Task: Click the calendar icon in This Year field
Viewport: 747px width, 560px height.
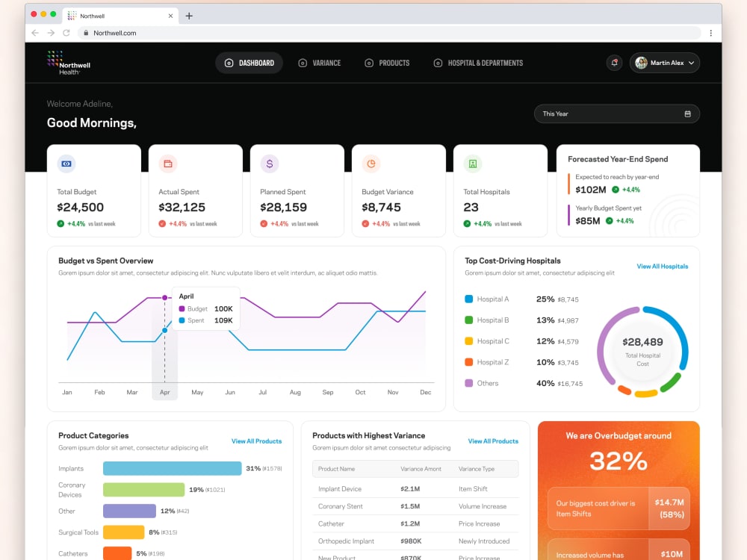Action: (x=687, y=113)
